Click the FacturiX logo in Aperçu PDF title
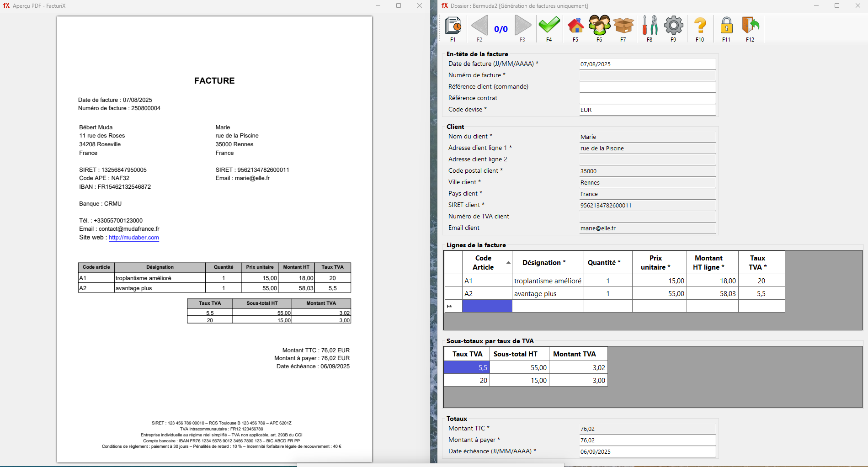The width and height of the screenshot is (868, 467). click(6, 5)
